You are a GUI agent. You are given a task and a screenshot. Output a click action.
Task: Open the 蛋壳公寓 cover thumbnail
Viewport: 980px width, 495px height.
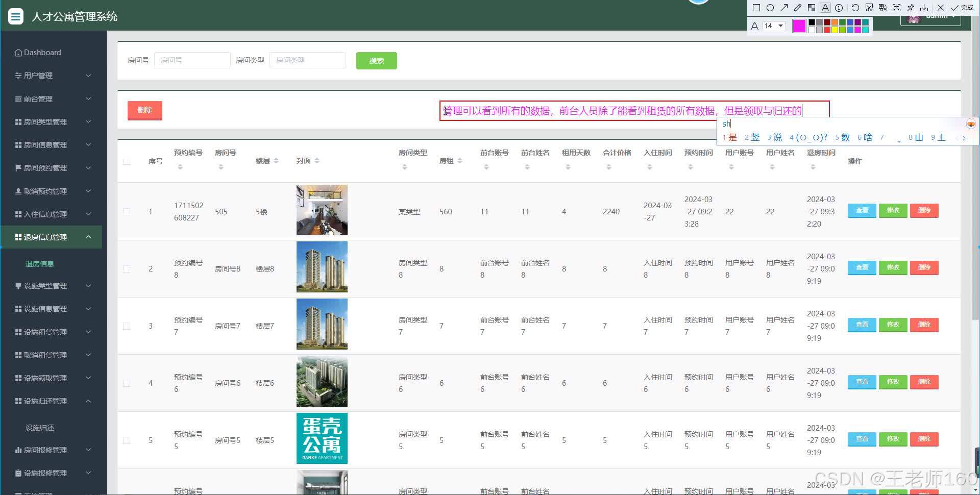322,438
